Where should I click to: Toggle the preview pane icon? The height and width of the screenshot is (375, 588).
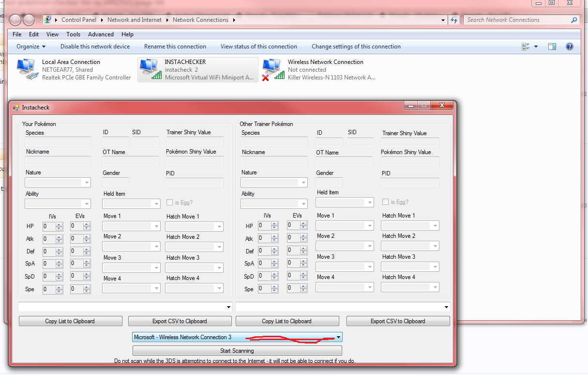coord(552,47)
